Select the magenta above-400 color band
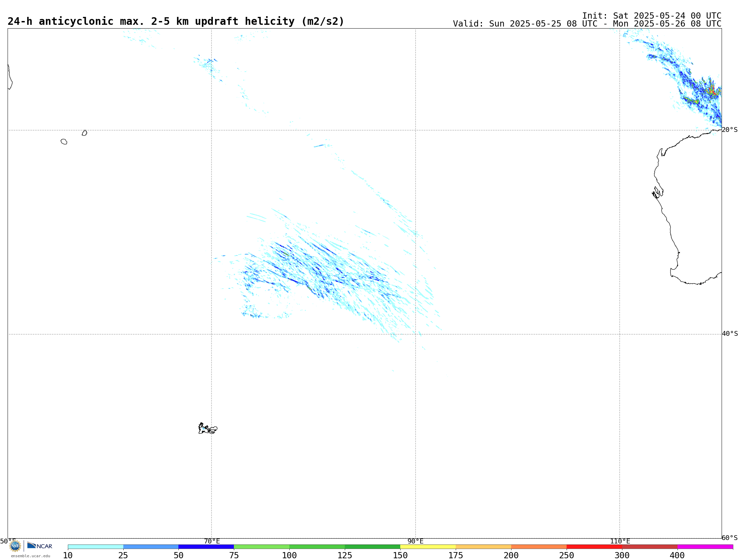This screenshot has height=560, width=744. (x=705, y=547)
